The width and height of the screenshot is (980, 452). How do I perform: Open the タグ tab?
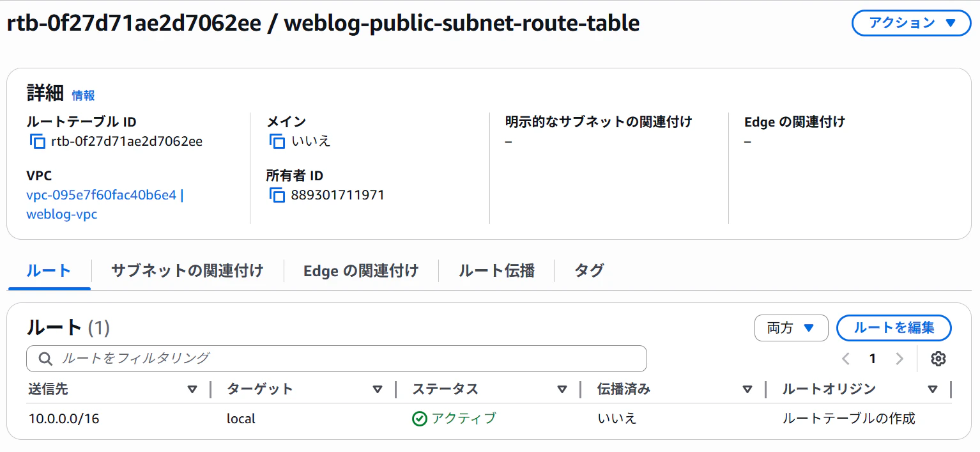tap(589, 270)
